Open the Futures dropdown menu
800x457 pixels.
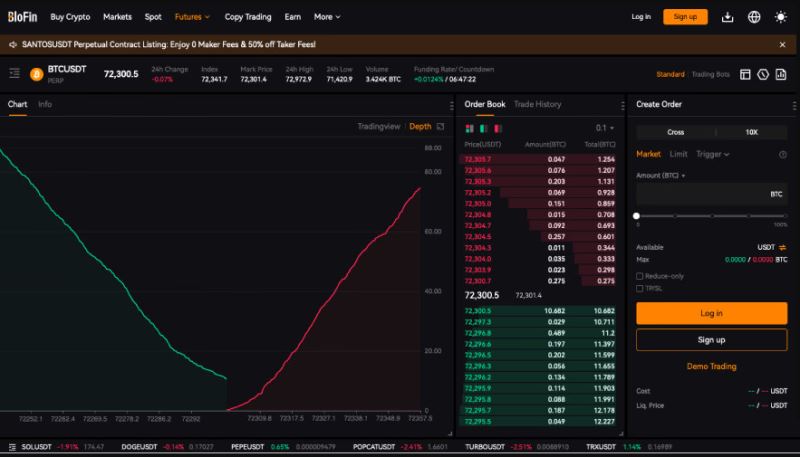point(192,17)
